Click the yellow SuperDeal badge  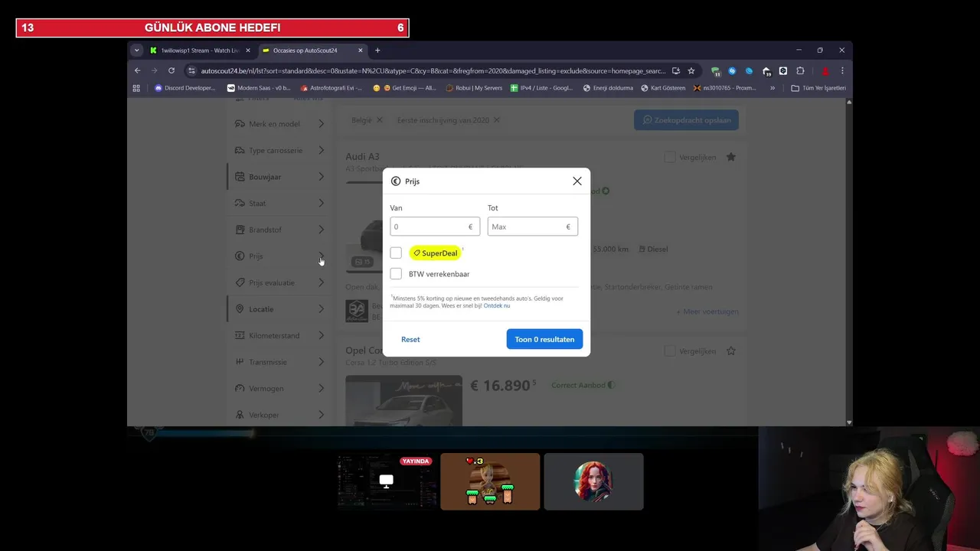point(436,253)
